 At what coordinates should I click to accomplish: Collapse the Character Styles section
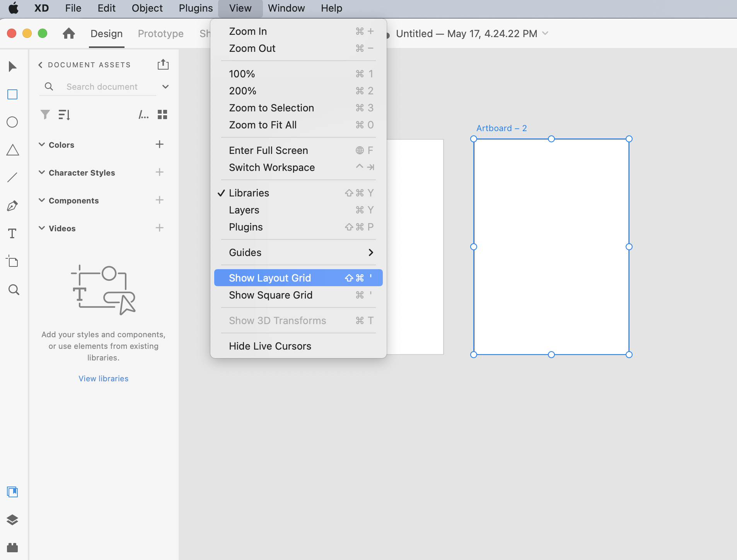(x=42, y=172)
